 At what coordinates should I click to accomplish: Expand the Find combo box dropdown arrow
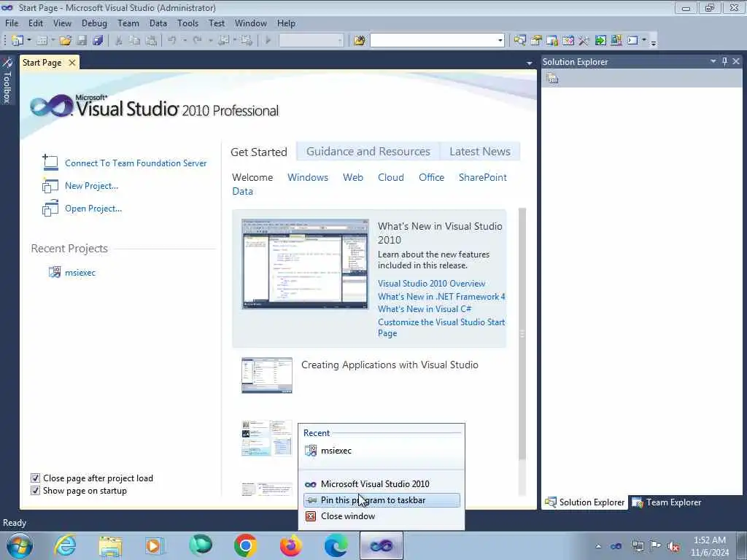click(500, 41)
